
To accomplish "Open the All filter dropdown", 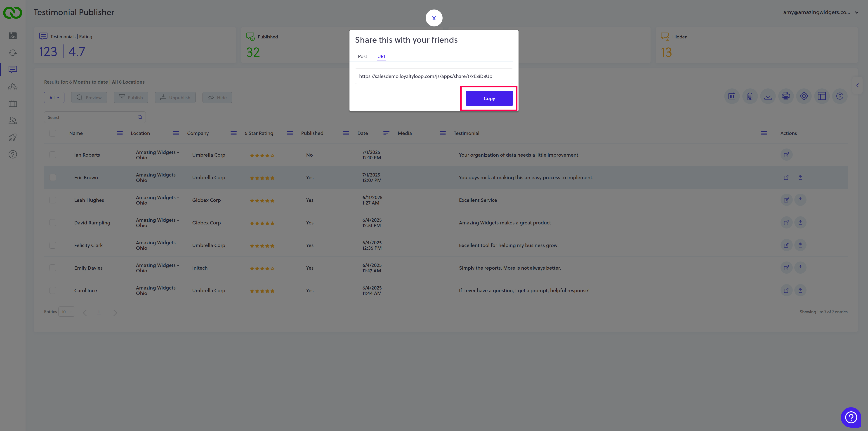I will coord(54,98).
